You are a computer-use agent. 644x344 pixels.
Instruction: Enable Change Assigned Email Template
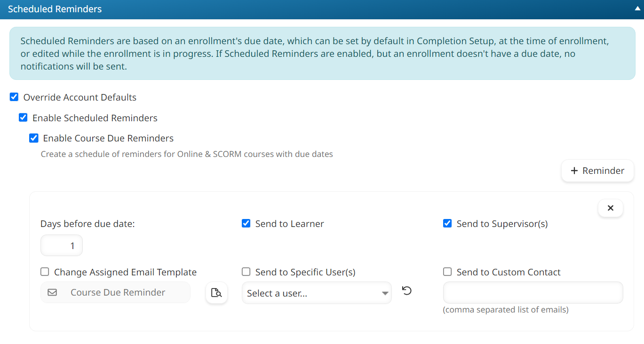44,272
